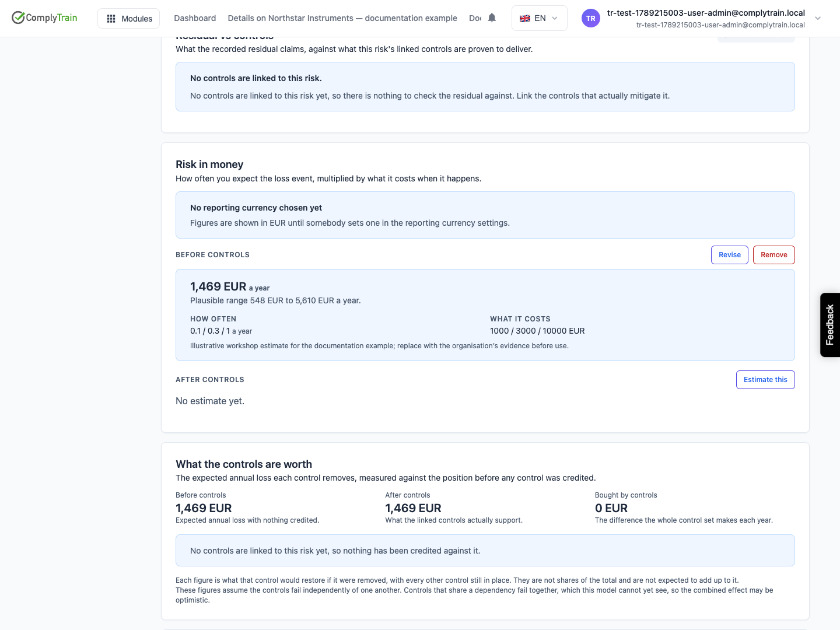Screen dimensions: 840x630
Task: Click the '0 EUR' bought by controls value
Action: (x=611, y=508)
